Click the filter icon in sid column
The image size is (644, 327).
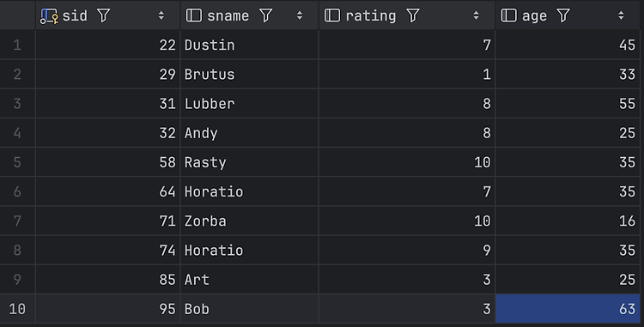(x=104, y=15)
